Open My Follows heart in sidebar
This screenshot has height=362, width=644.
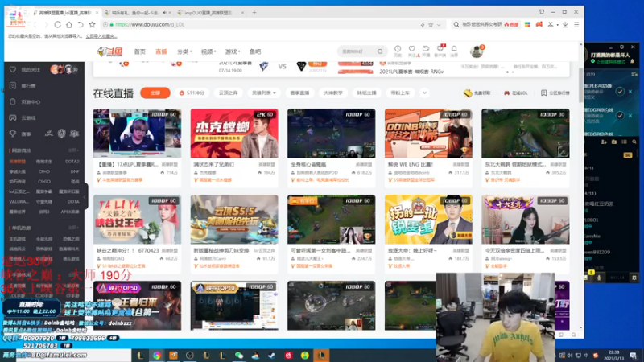[x=13, y=69]
